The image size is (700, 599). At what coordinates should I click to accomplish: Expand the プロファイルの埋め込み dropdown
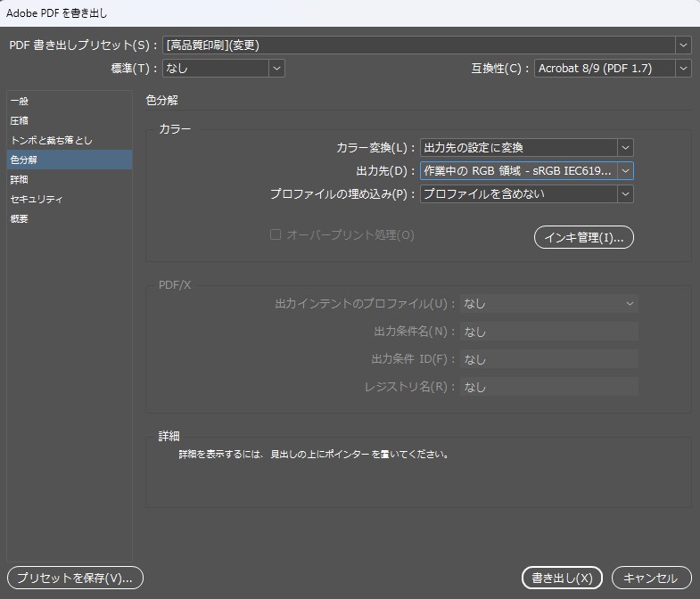click(527, 194)
